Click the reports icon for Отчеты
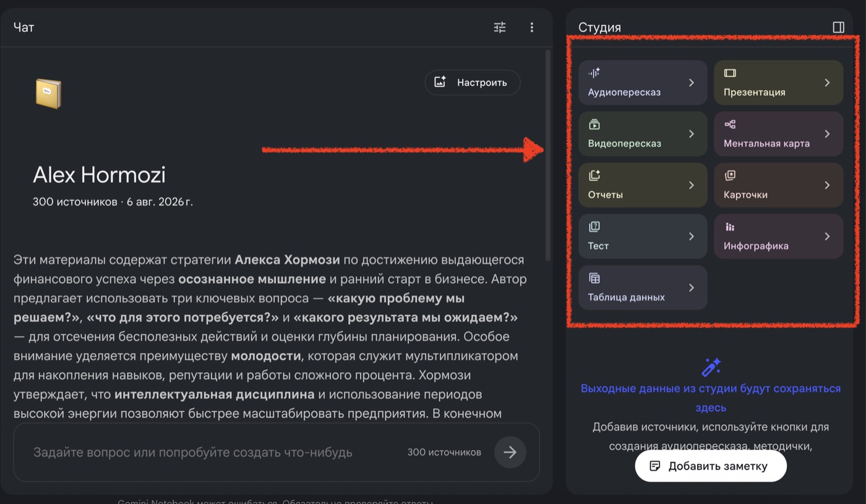 pyautogui.click(x=594, y=176)
